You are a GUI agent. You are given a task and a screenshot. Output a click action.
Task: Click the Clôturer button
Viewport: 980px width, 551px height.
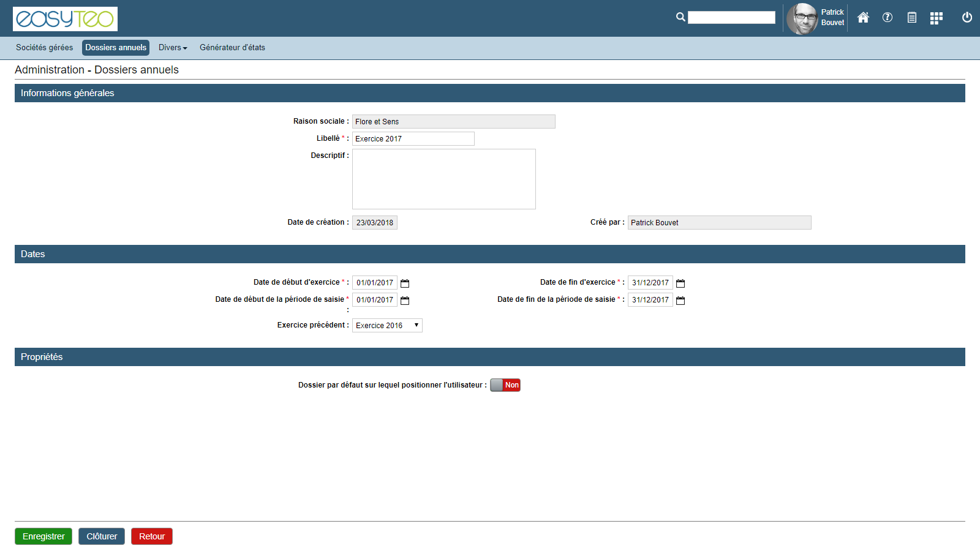coord(102,536)
